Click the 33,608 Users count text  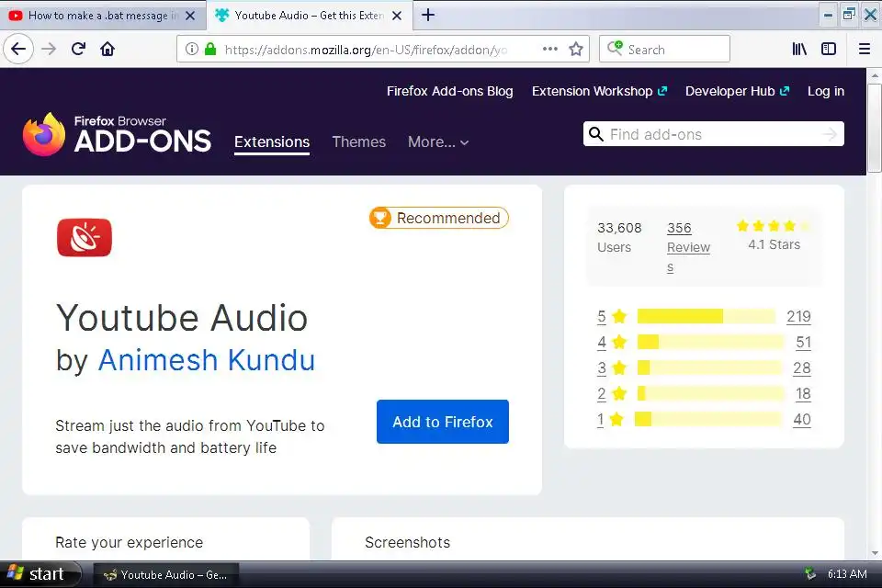(619, 237)
